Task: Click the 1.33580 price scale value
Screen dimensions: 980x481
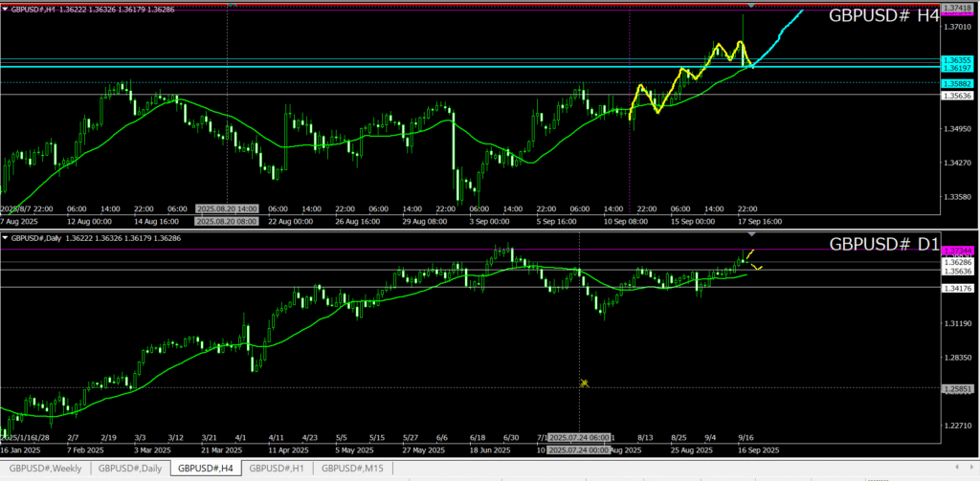Action: 957,197
